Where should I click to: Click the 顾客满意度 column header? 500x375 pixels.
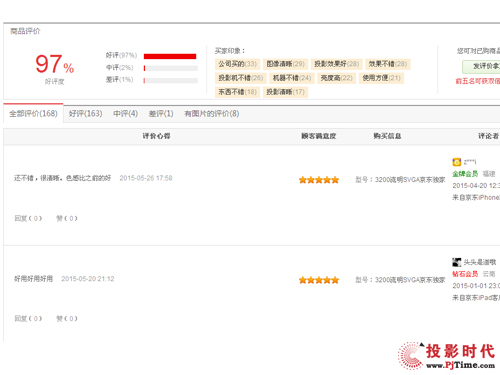click(x=319, y=136)
